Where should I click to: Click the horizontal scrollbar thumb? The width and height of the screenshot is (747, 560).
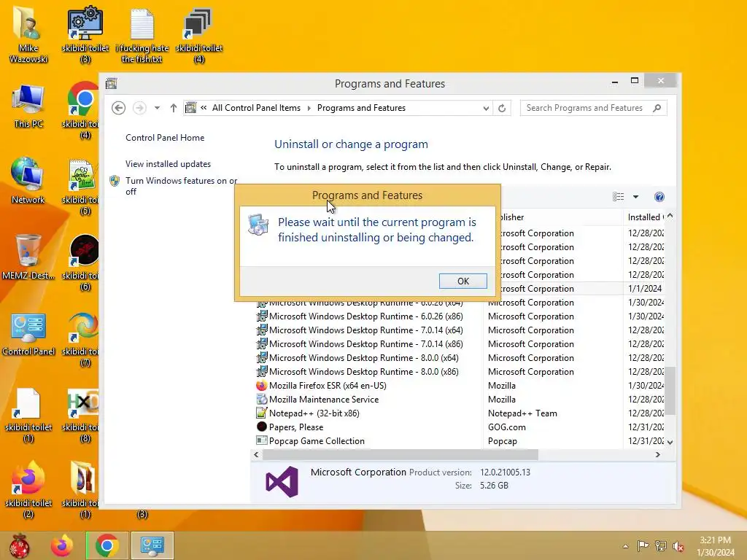pyautogui.click(x=400, y=455)
